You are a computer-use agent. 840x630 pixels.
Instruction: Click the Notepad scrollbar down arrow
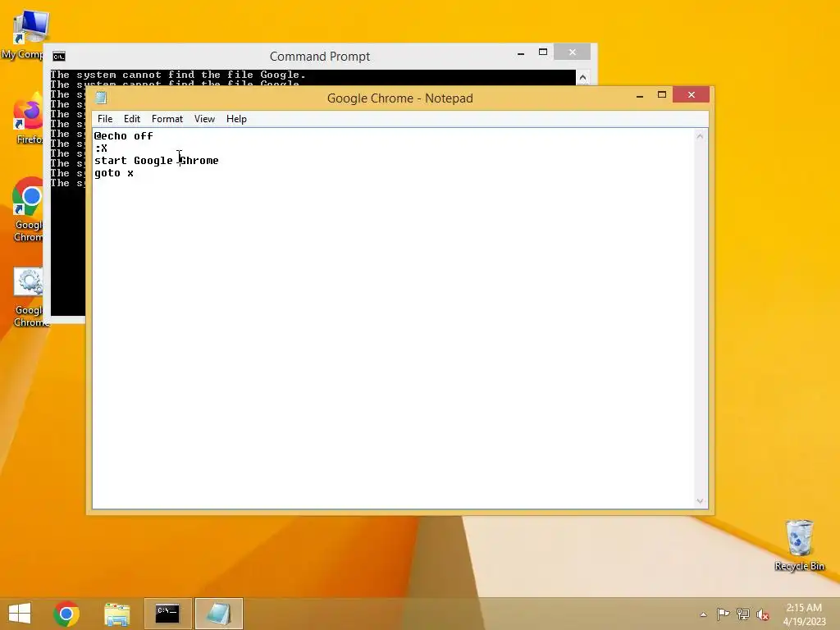click(700, 501)
